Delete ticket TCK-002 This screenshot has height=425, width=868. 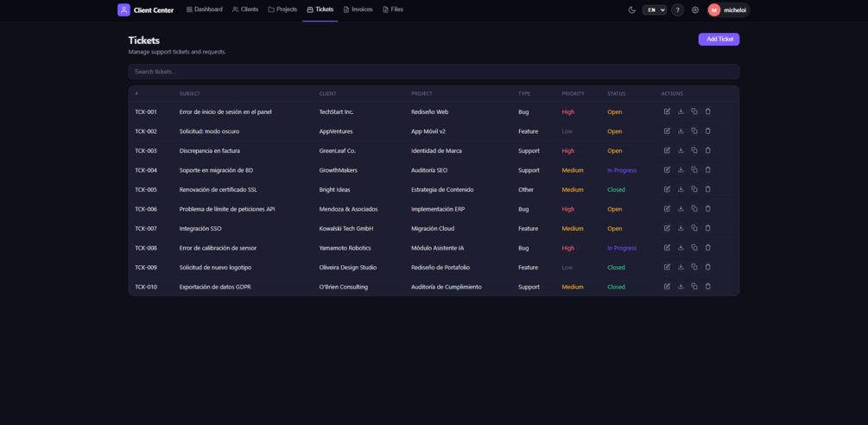pyautogui.click(x=707, y=131)
